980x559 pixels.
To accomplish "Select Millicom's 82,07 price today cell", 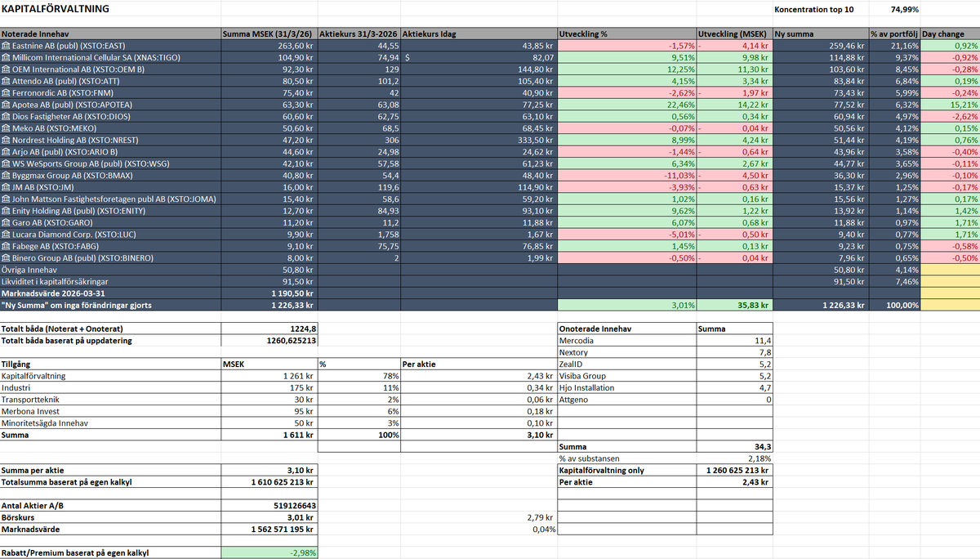I will (x=479, y=58).
